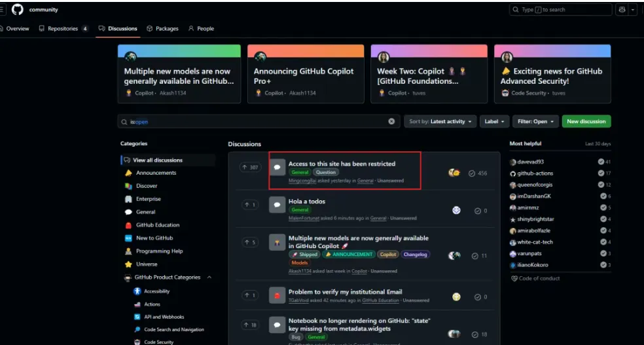Open shinybrightstar in Most helpful
644x345 pixels.
pyautogui.click(x=535, y=219)
